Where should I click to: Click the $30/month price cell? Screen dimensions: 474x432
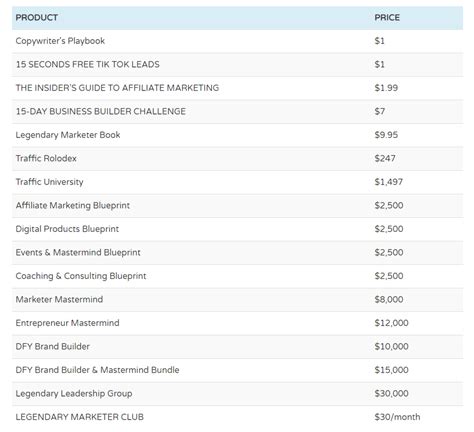397,417
